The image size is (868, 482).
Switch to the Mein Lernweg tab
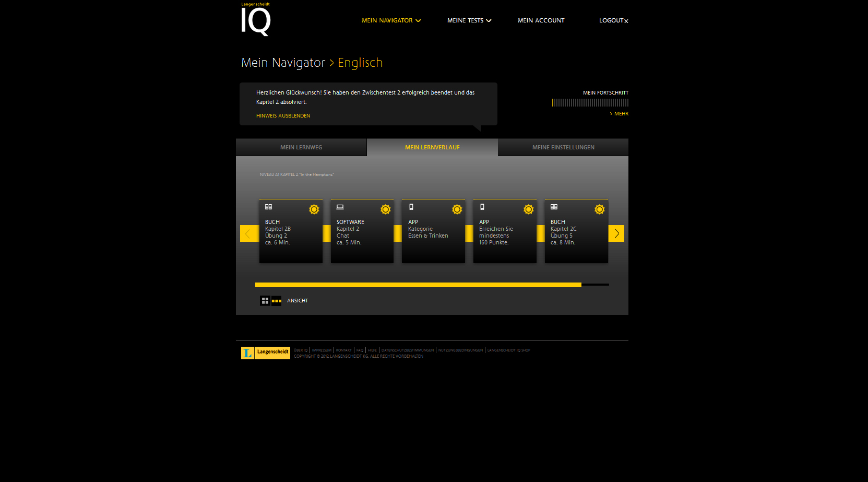click(301, 147)
